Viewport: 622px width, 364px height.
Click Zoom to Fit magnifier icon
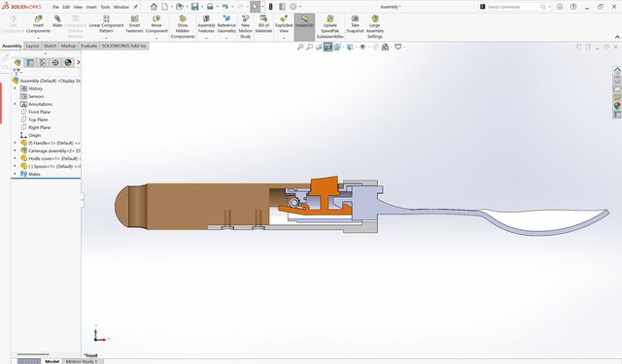click(300, 48)
